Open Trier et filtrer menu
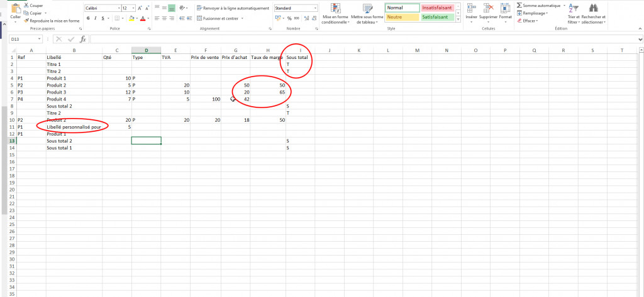Viewport: 644px width, 297px height. 574,14
